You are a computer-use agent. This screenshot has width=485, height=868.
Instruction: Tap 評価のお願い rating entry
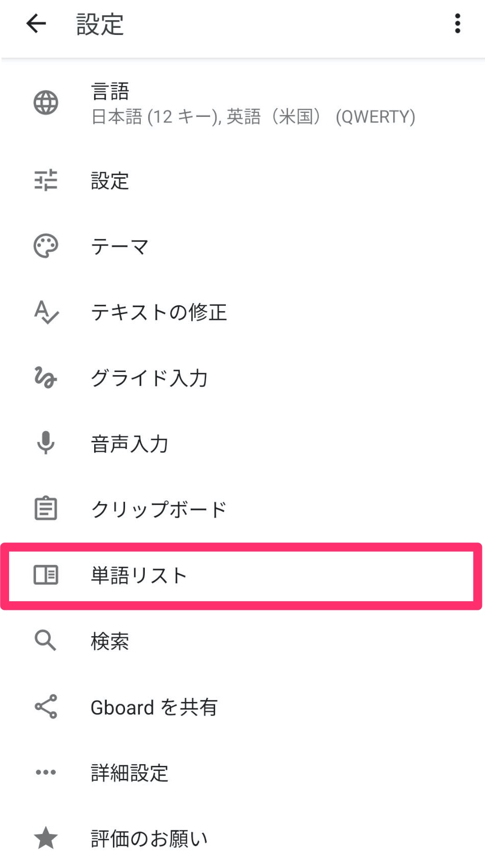click(x=242, y=838)
